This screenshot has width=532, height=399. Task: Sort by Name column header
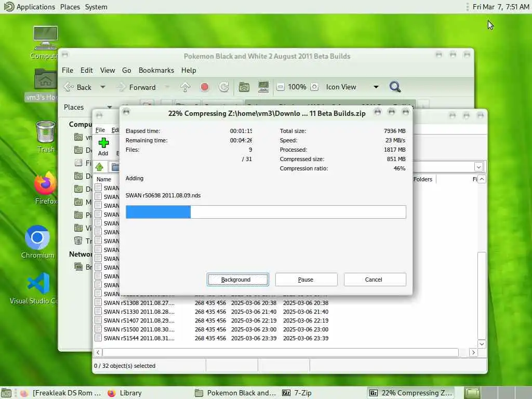tap(104, 179)
